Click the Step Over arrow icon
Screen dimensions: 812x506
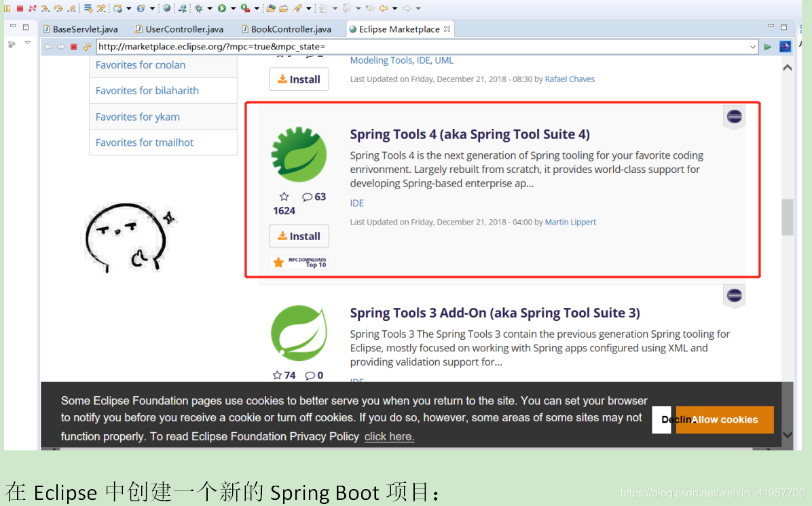click(x=58, y=8)
